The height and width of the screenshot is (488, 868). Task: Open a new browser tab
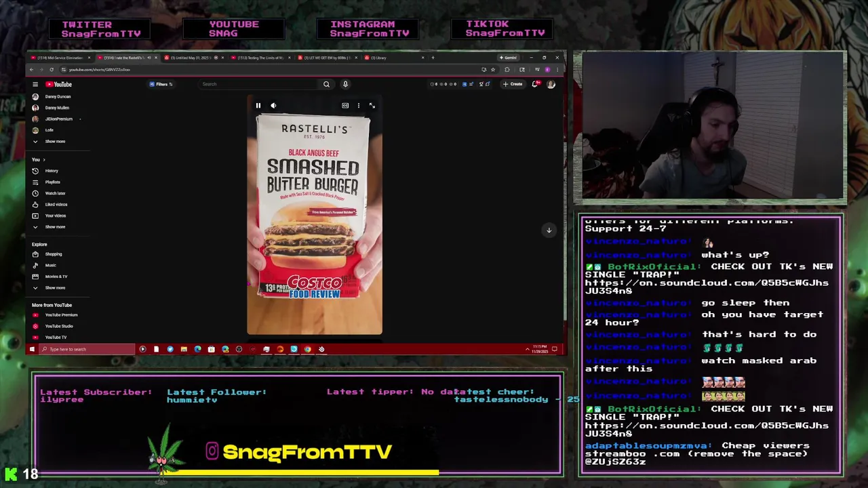pyautogui.click(x=433, y=58)
